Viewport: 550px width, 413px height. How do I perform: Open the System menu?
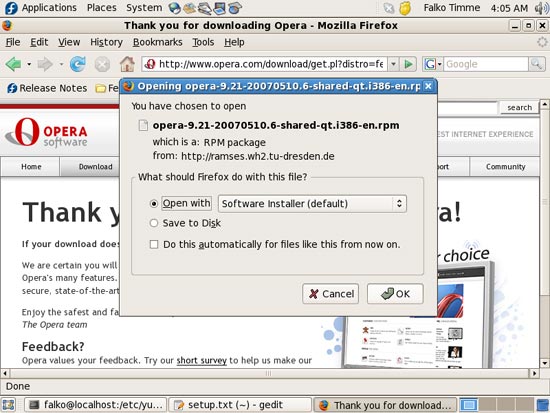point(144,8)
